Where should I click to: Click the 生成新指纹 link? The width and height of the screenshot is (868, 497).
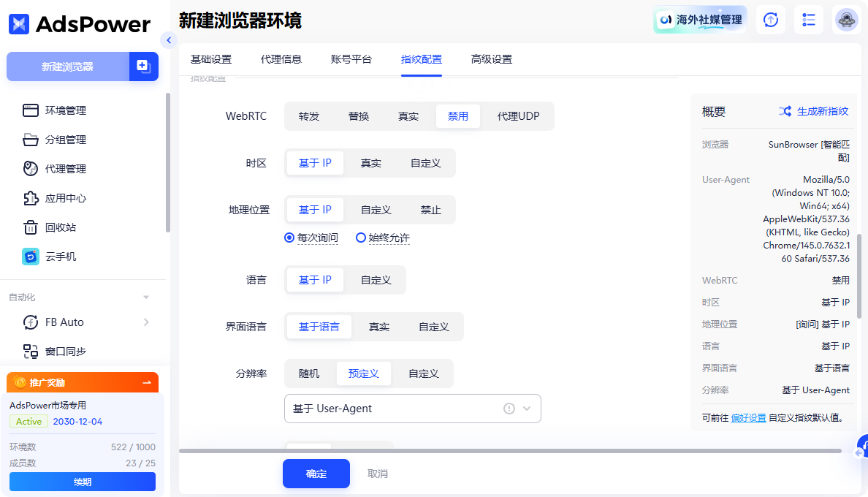tap(823, 111)
